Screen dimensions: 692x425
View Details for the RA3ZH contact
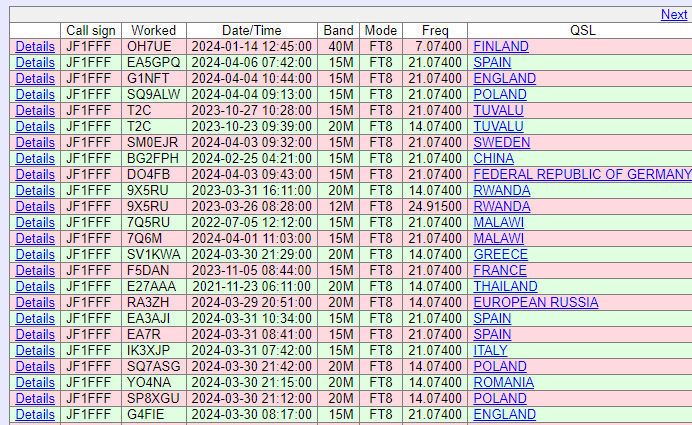click(x=35, y=303)
